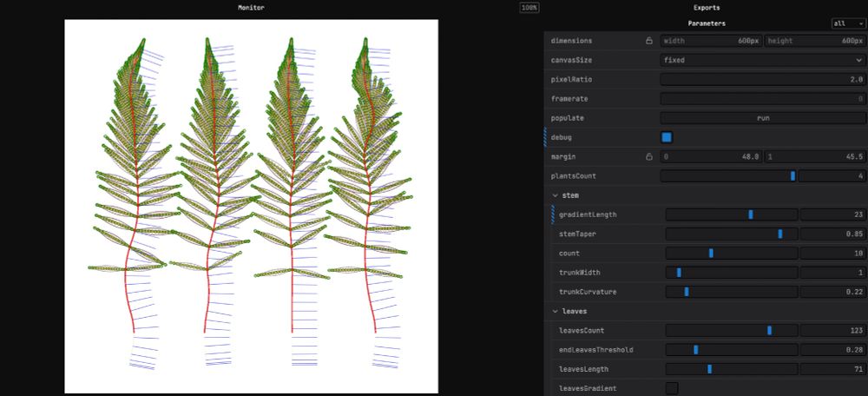This screenshot has height=396, width=868.
Task: Edit the pixelRatio value 2.0
Action: click(x=763, y=79)
